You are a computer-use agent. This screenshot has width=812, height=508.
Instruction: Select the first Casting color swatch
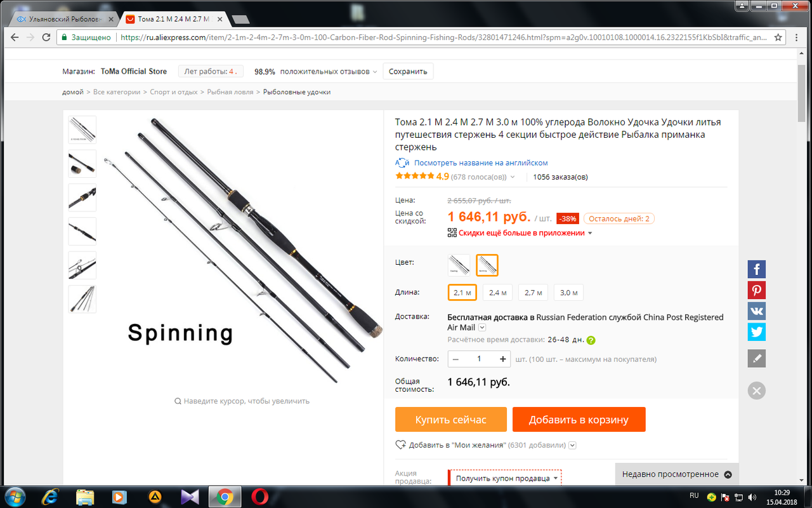pyautogui.click(x=459, y=265)
